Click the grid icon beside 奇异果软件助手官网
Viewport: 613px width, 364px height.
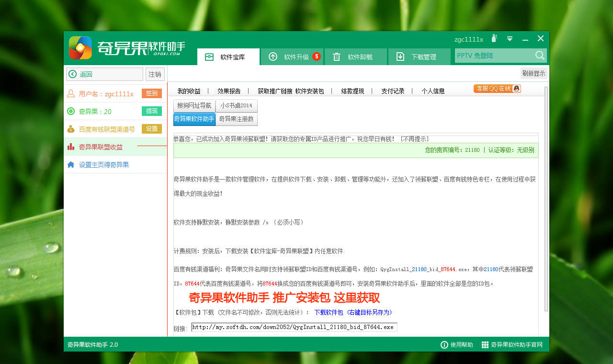coord(485,345)
